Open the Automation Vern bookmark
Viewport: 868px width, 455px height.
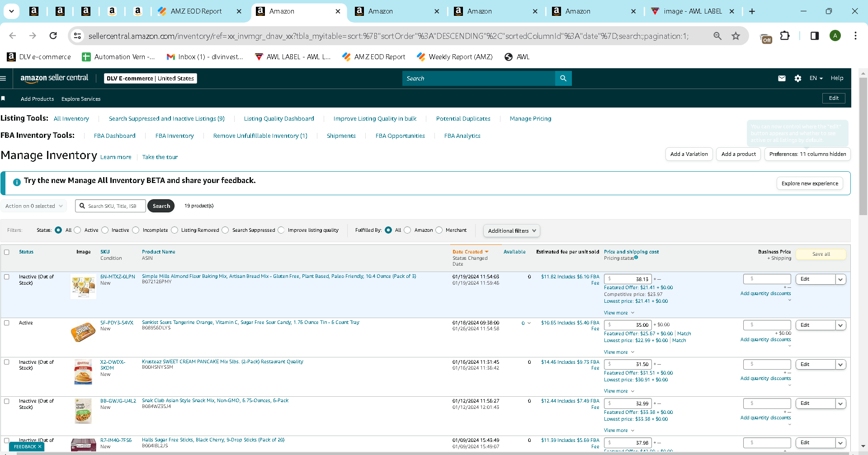(x=118, y=57)
